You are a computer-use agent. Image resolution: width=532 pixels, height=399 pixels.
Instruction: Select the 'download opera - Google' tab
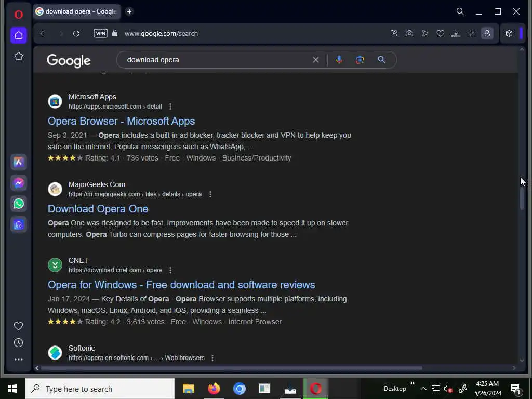coord(77,11)
